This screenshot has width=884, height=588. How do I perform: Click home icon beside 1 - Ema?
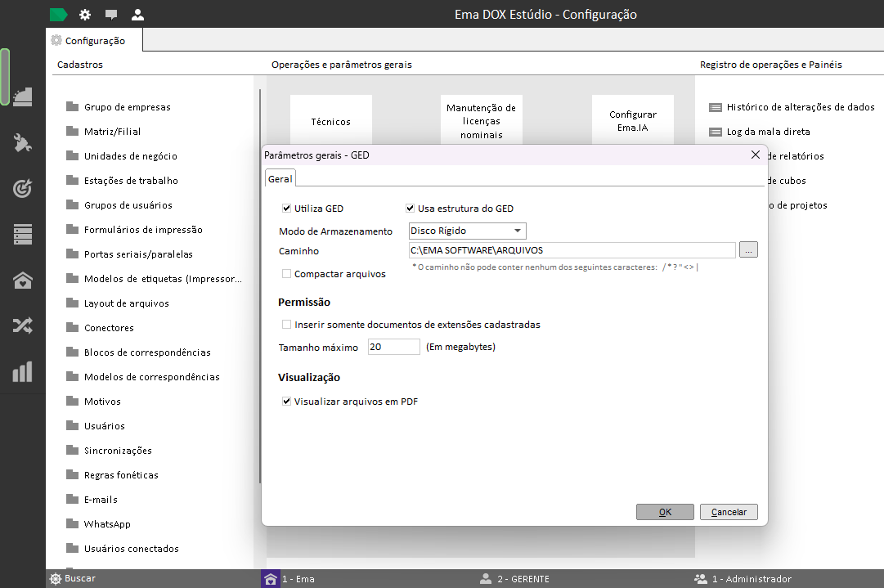pos(271,579)
